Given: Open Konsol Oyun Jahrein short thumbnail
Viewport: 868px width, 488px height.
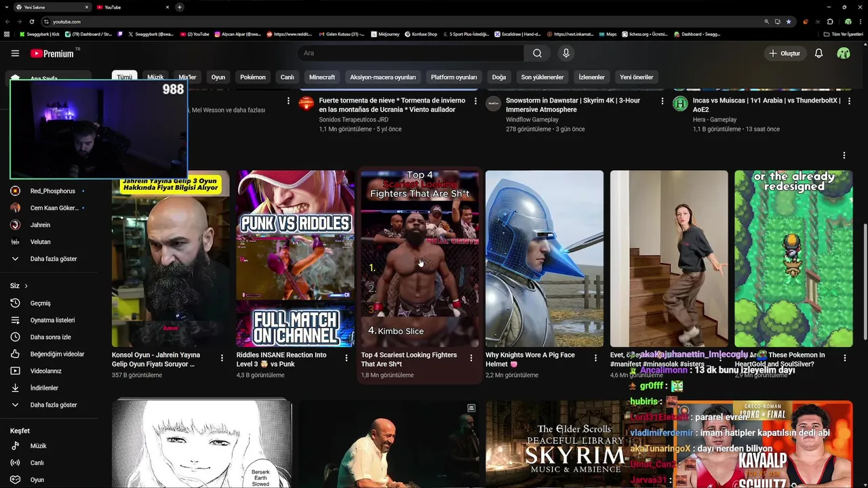Looking at the screenshot, I should tap(170, 259).
